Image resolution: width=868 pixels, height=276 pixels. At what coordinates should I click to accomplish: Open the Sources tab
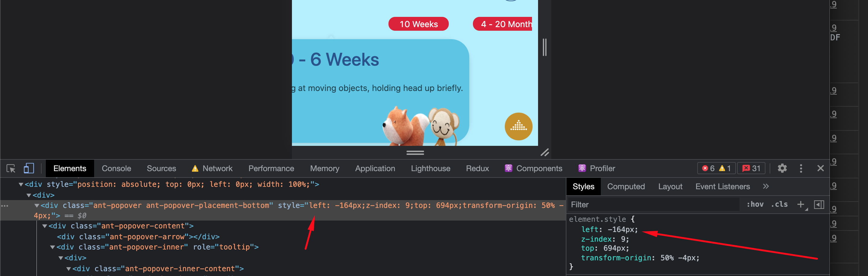click(161, 168)
